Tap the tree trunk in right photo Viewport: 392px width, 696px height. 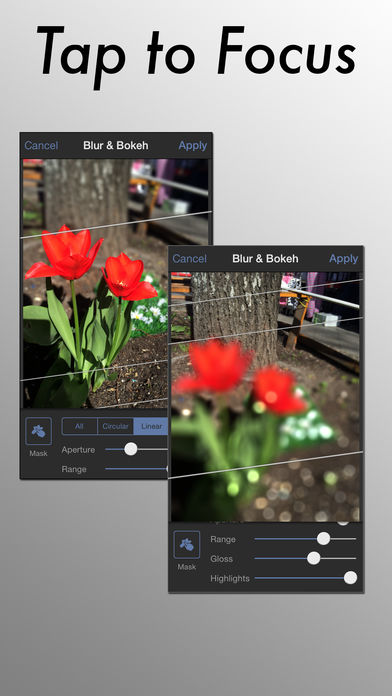tap(236, 312)
